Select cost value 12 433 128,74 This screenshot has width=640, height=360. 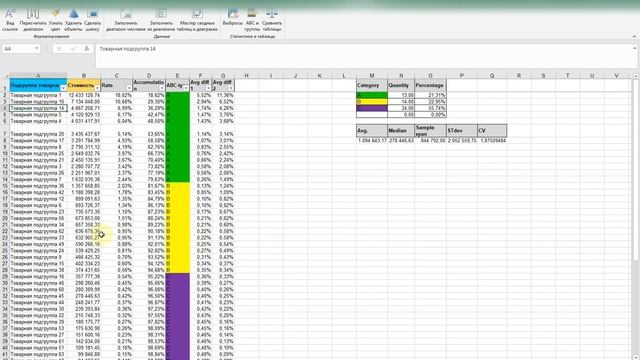pyautogui.click(x=84, y=95)
